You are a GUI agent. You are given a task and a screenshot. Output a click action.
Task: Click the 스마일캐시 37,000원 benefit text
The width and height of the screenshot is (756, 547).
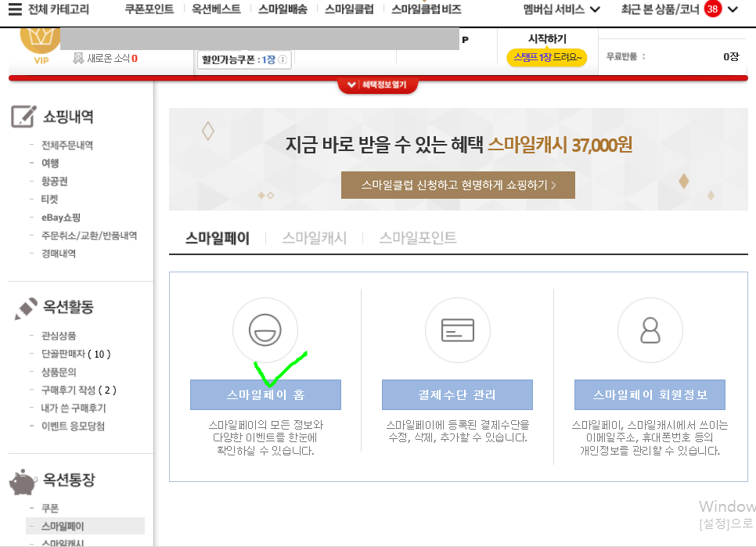pos(560,144)
